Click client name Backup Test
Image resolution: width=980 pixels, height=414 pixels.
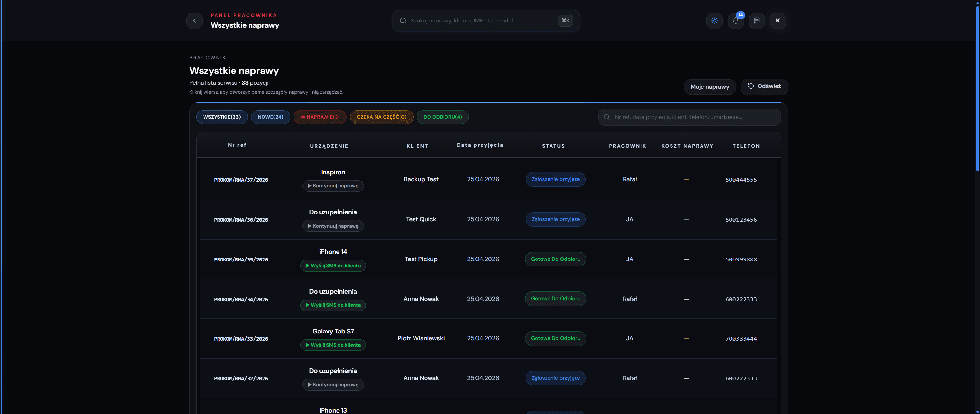coord(421,179)
